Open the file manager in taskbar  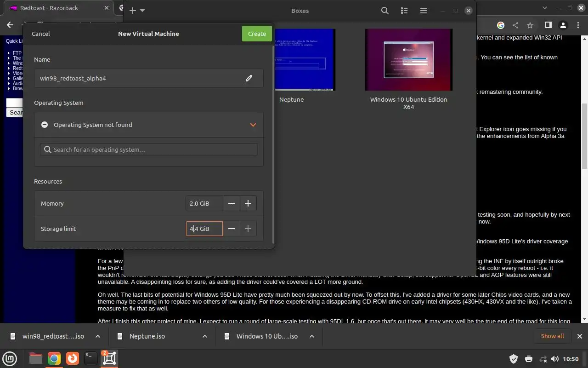35,358
